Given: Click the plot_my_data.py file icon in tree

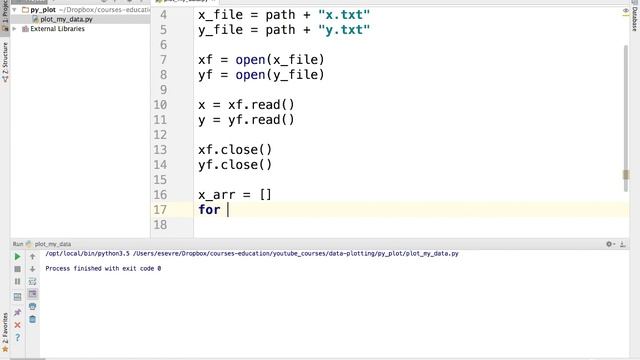Looking at the screenshot, I should (35, 19).
